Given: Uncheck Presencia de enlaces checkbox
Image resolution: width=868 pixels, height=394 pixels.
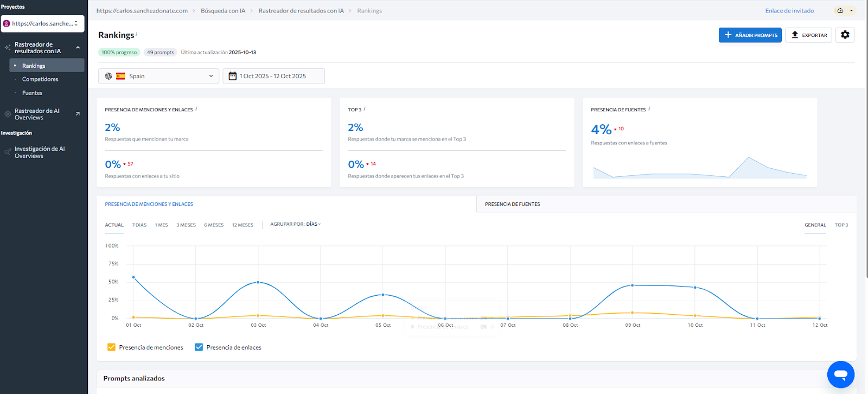Looking at the screenshot, I should 199,347.
